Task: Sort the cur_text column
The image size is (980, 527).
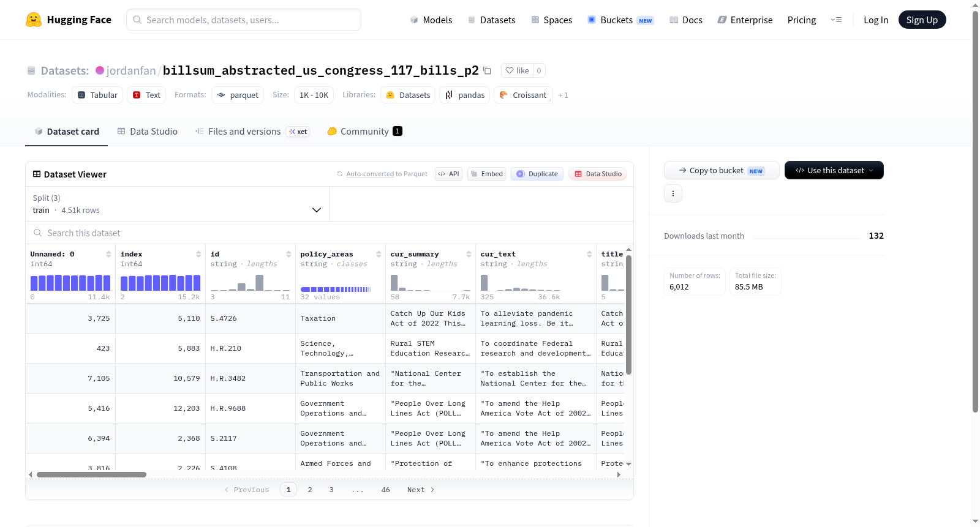Action: tap(589, 254)
